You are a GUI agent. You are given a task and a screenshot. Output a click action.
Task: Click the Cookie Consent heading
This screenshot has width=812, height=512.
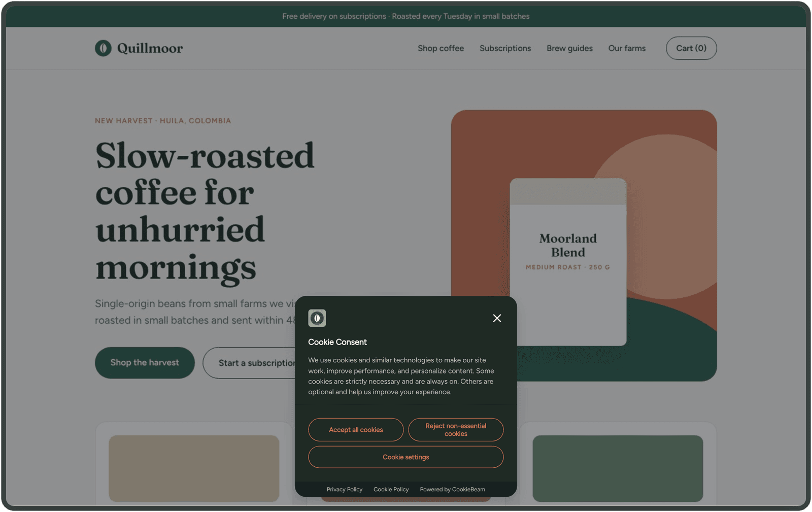tap(337, 342)
